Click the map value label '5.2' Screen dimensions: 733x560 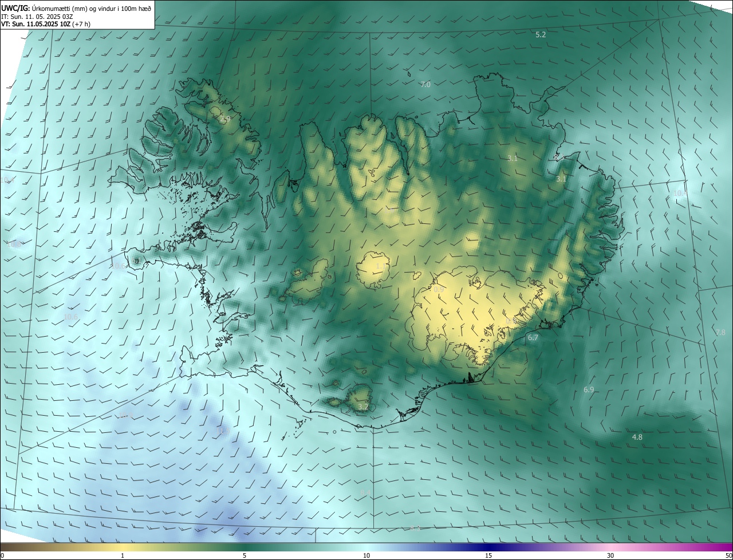click(541, 35)
